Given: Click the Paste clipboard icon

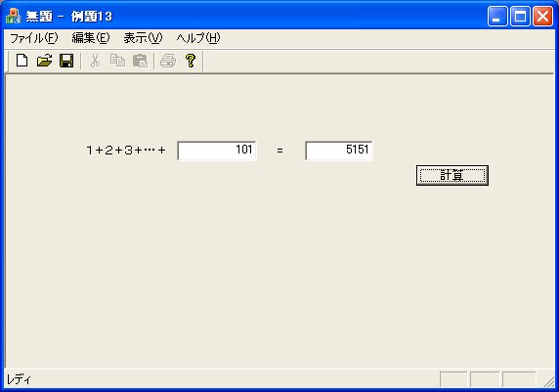Looking at the screenshot, I should [x=140, y=61].
